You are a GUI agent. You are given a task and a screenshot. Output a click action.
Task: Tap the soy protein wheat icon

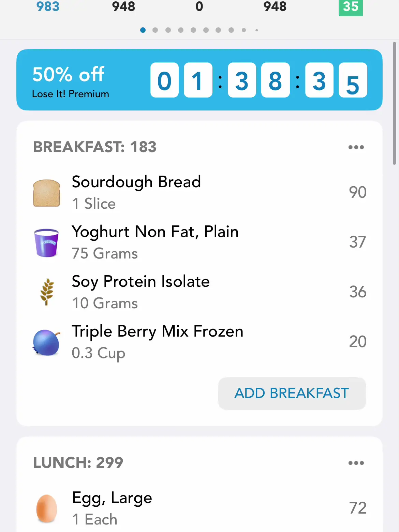pyautogui.click(x=47, y=292)
